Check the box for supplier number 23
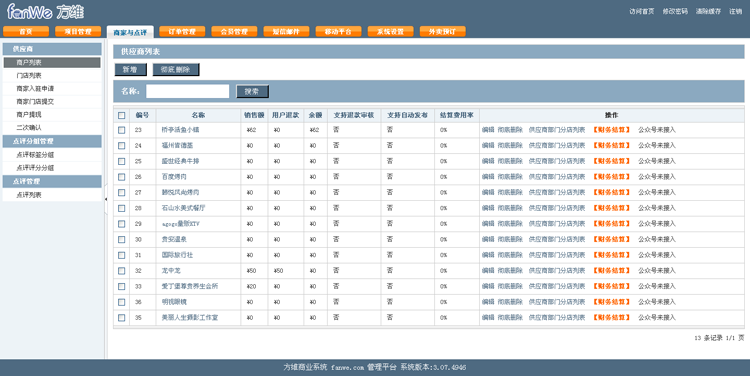 coord(121,130)
